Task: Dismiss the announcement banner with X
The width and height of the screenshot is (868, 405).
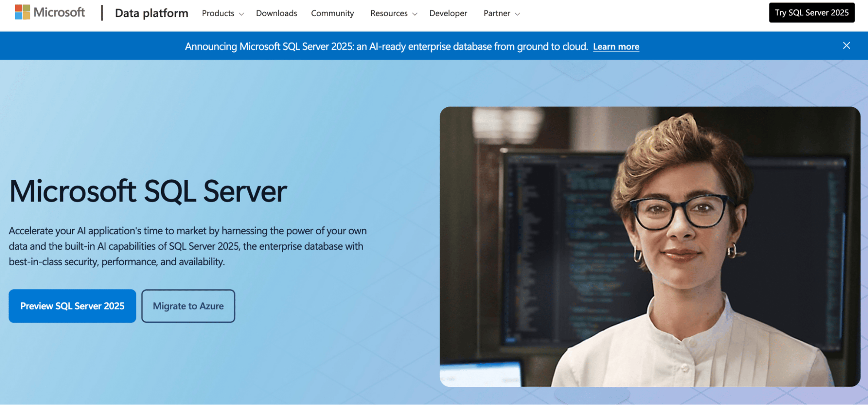Action: [x=846, y=46]
